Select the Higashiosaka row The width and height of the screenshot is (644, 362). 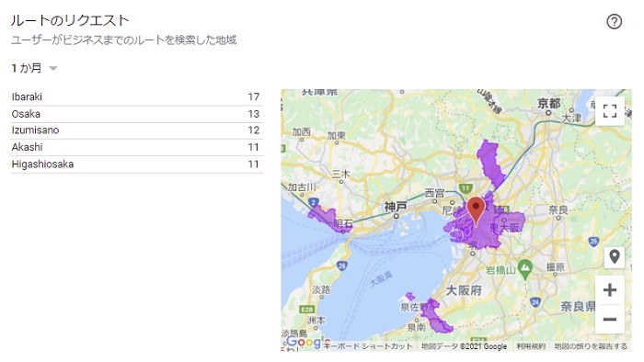click(x=136, y=164)
